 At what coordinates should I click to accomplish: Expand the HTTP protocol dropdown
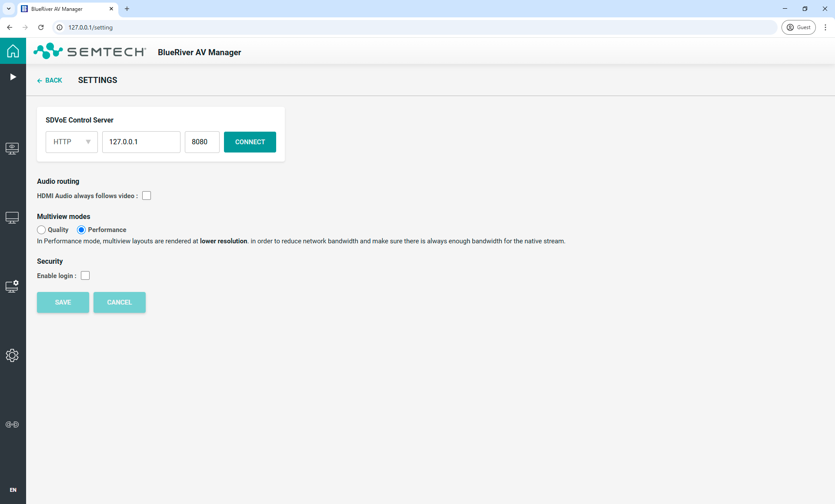(72, 142)
